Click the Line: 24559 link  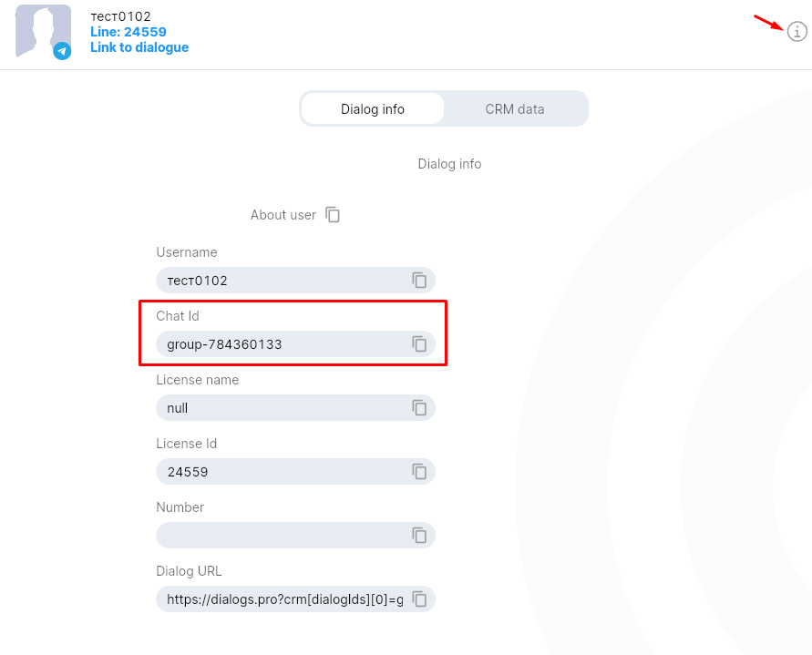pos(128,32)
